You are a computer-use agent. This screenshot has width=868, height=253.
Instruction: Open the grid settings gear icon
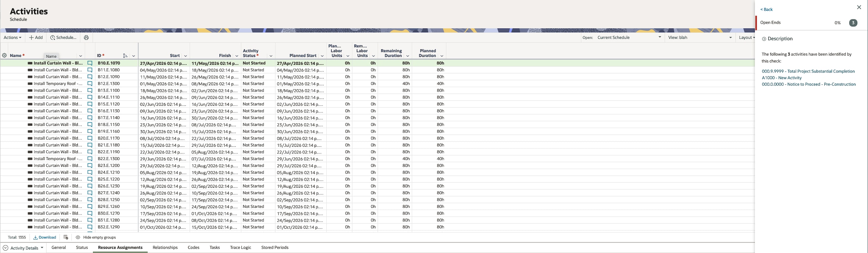point(4,56)
